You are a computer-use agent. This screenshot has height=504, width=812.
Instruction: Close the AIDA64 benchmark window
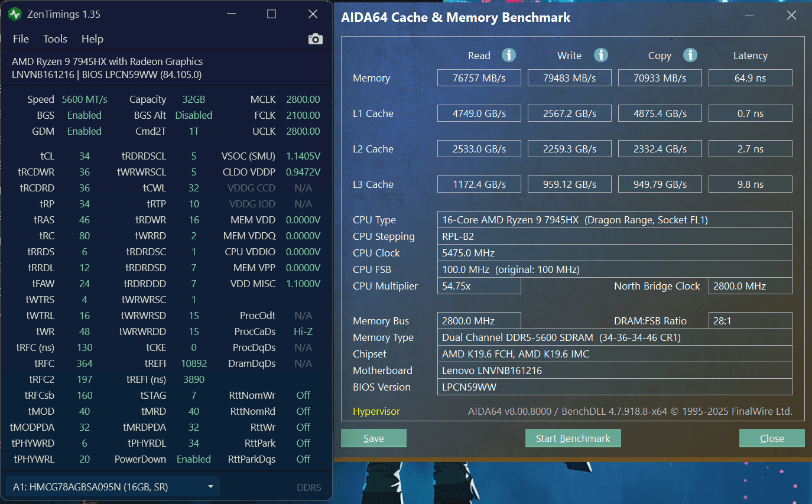[791, 16]
